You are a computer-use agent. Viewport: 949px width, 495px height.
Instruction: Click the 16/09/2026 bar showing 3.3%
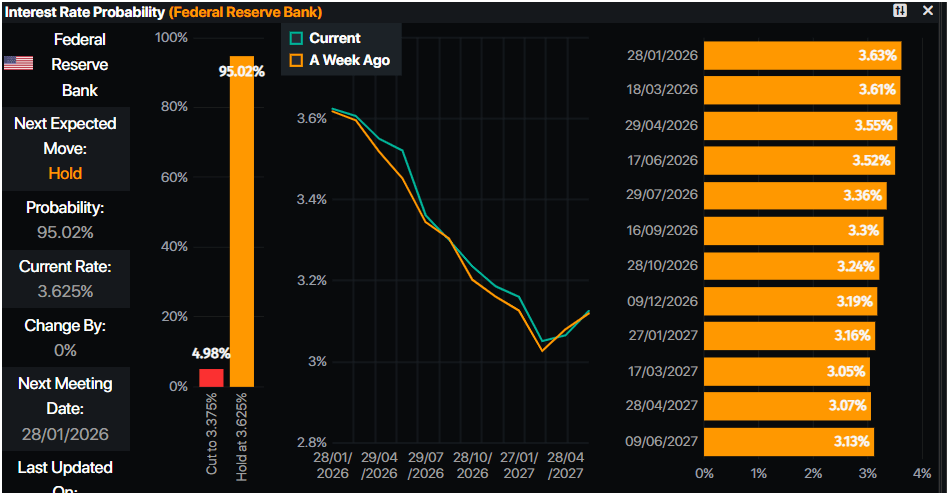click(792, 231)
